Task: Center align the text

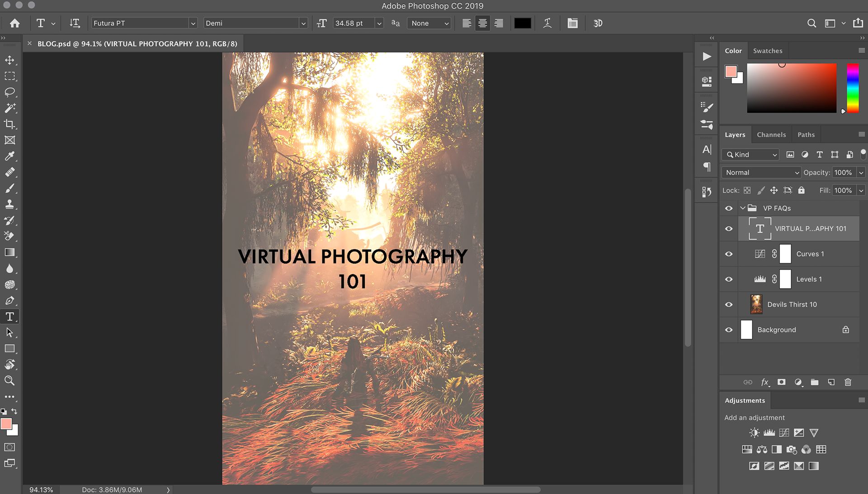Action: (482, 23)
